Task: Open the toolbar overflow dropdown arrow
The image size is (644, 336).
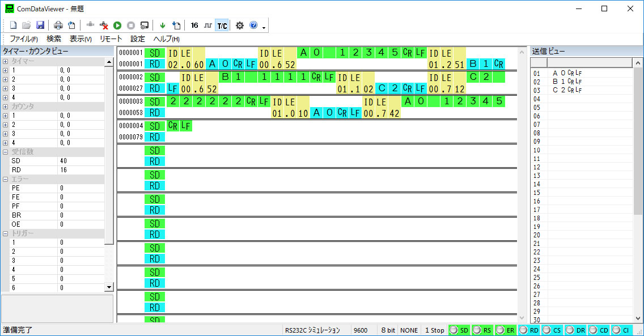Action: click(264, 27)
